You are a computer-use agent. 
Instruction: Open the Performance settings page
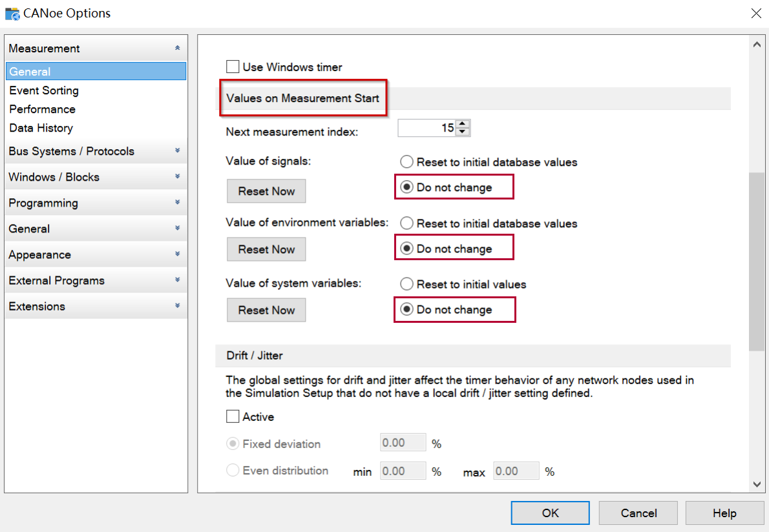coord(42,109)
